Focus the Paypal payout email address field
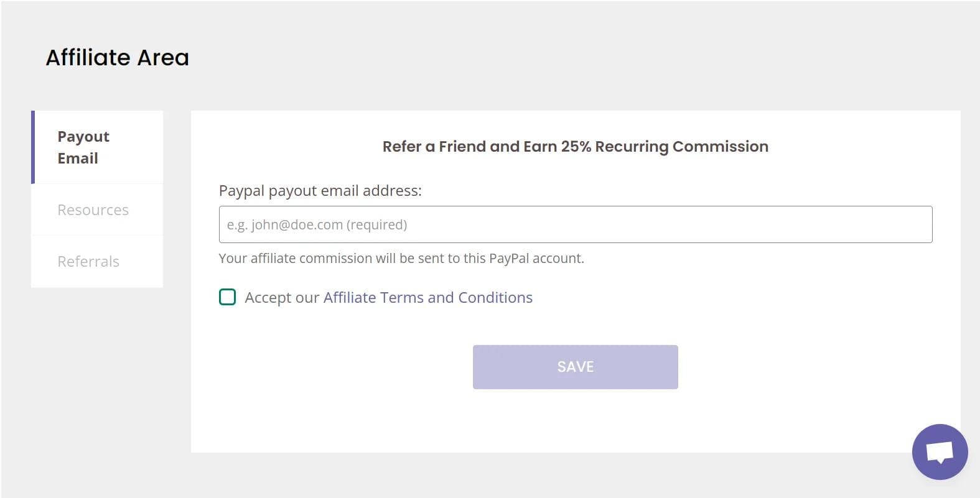Image resolution: width=980 pixels, height=498 pixels. (x=576, y=224)
